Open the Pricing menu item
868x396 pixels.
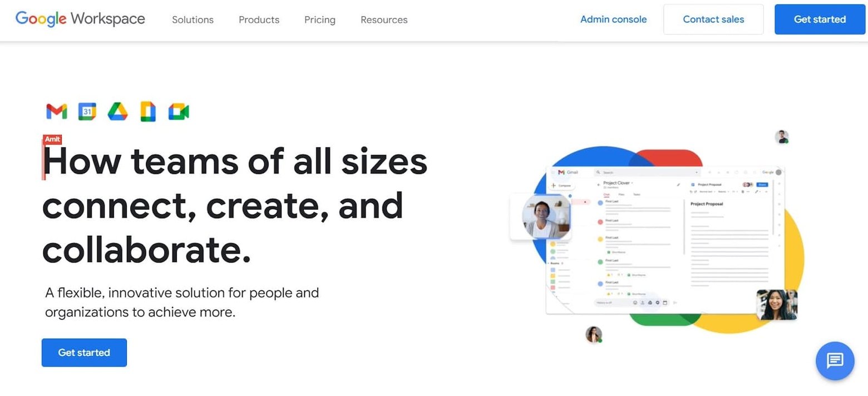[x=319, y=19]
